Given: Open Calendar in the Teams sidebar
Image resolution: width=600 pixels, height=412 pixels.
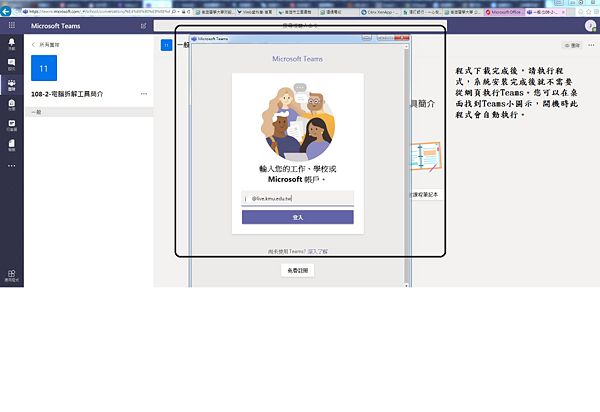Looking at the screenshot, I should coord(11,125).
